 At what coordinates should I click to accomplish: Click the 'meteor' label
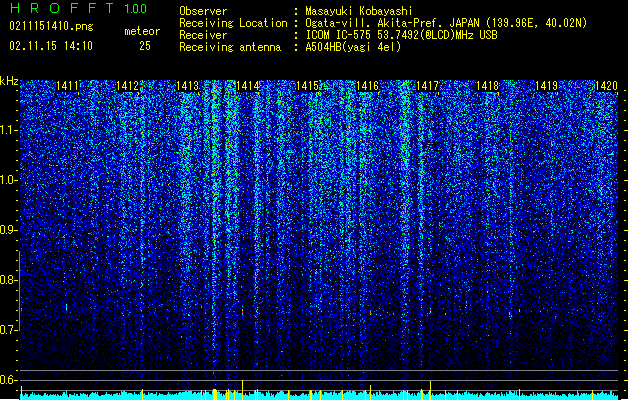click(142, 31)
